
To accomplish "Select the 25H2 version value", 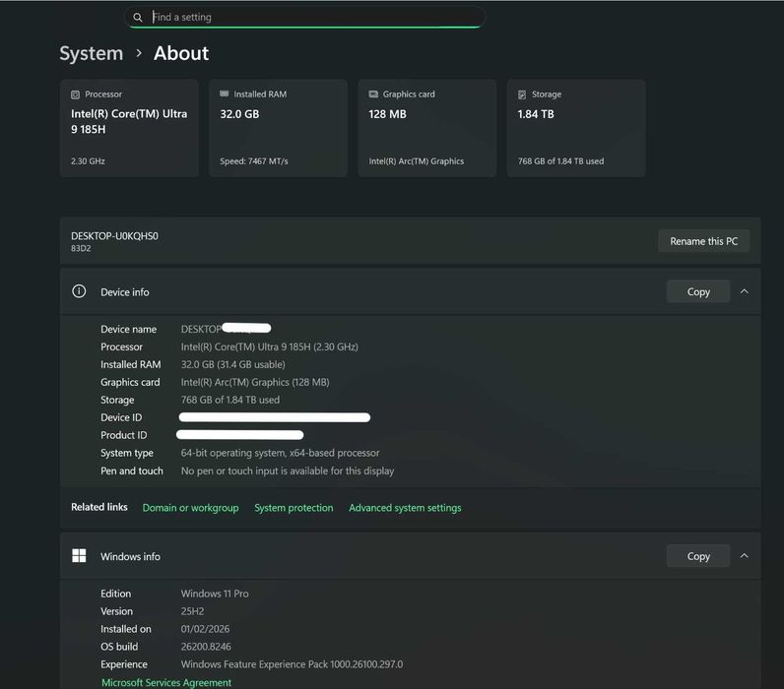I will pyautogui.click(x=192, y=611).
